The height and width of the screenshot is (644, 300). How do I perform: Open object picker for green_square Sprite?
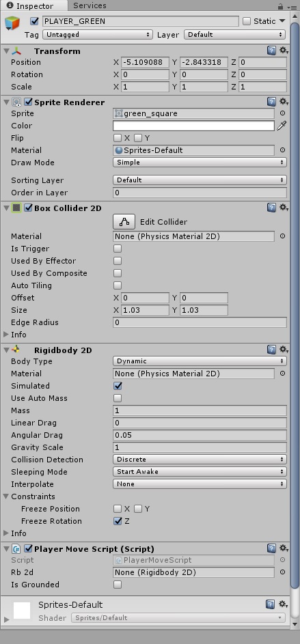(282, 113)
